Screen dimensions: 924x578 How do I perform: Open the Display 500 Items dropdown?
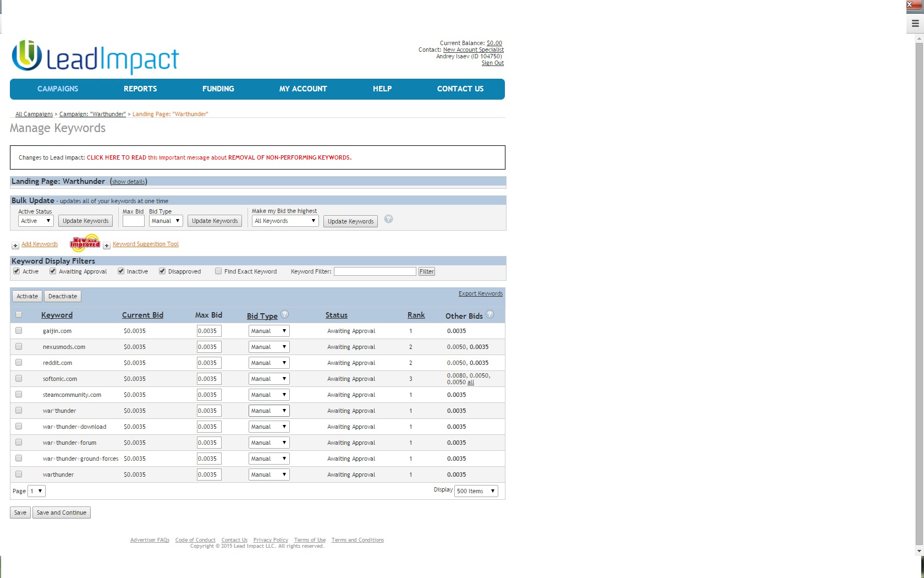pos(476,491)
